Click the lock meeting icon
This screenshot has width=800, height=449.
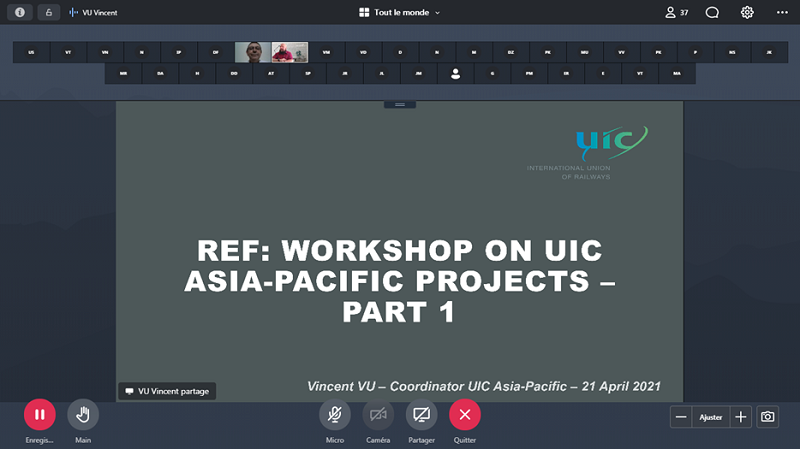click(49, 12)
